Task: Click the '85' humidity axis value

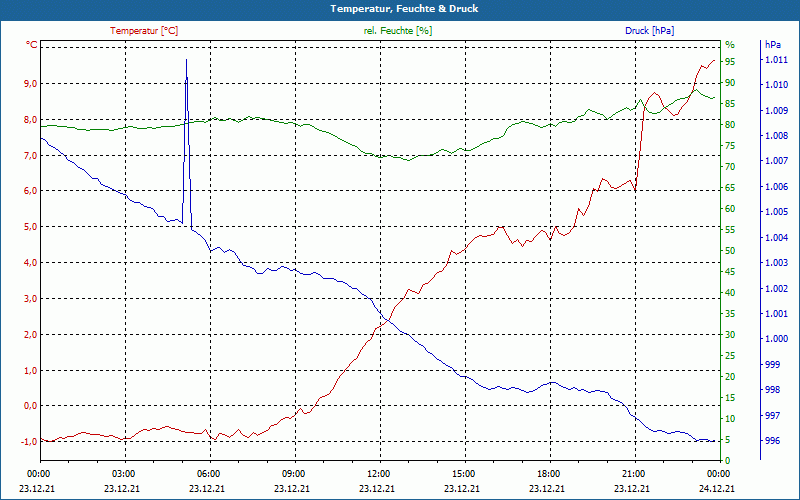Action: click(730, 104)
